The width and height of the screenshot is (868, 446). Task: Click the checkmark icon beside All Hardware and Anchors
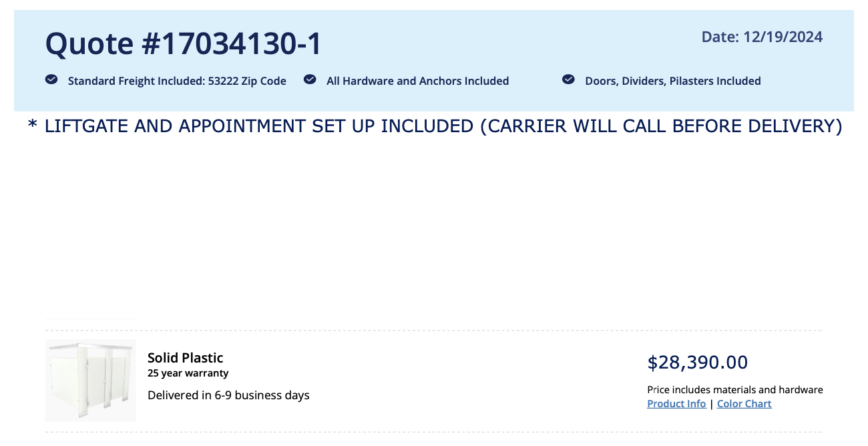tap(310, 79)
